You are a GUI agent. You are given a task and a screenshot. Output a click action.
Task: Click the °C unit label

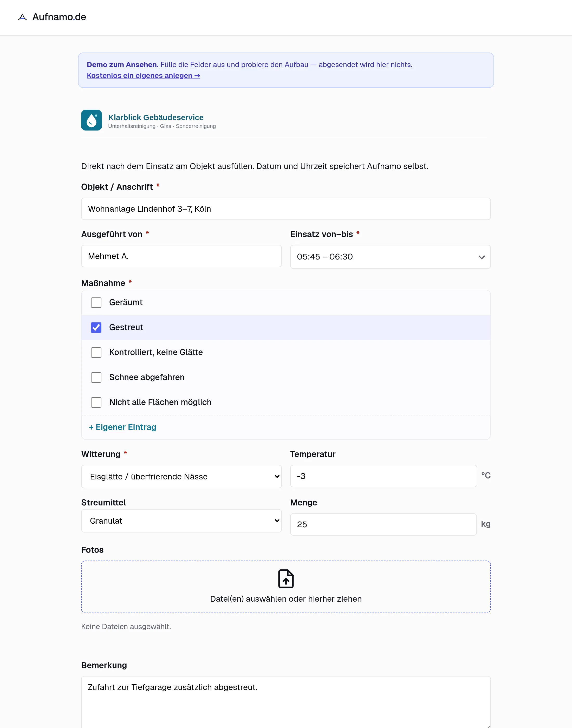[486, 476]
